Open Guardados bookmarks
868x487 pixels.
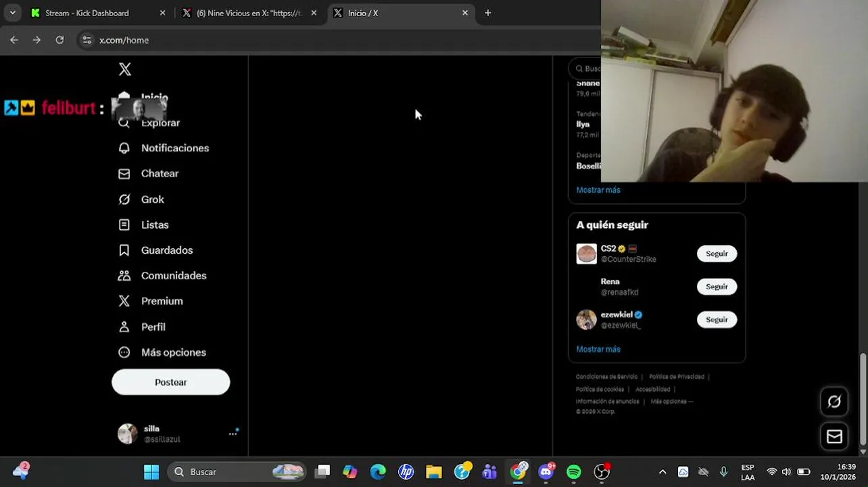155,250
